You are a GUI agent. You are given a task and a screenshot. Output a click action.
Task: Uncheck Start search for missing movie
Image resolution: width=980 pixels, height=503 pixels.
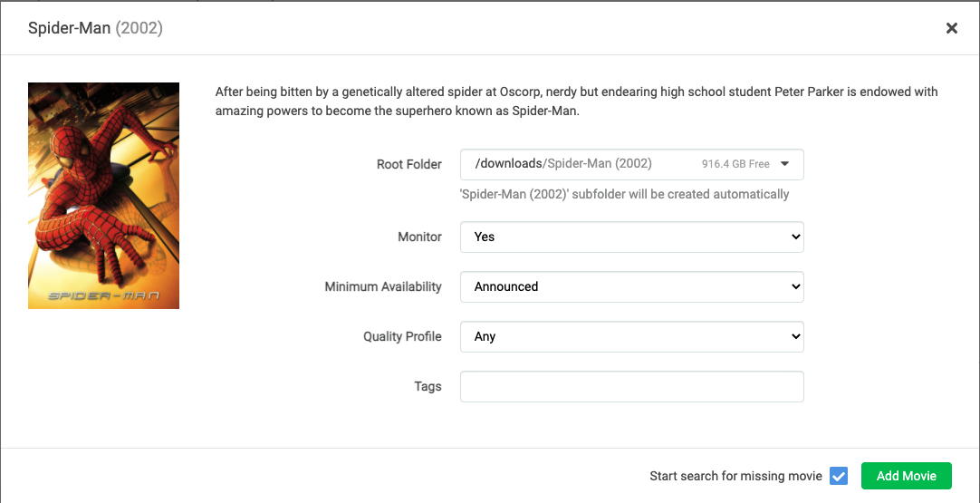(x=838, y=476)
